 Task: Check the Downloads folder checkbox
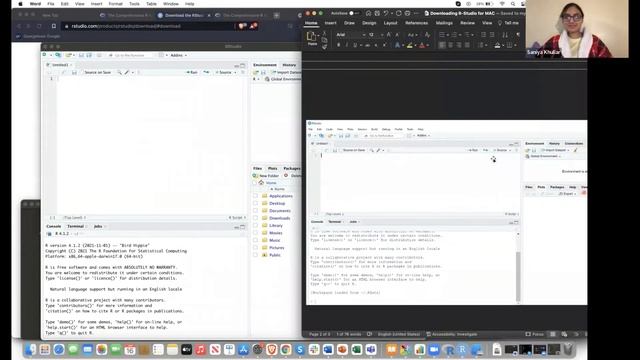tap(256, 218)
